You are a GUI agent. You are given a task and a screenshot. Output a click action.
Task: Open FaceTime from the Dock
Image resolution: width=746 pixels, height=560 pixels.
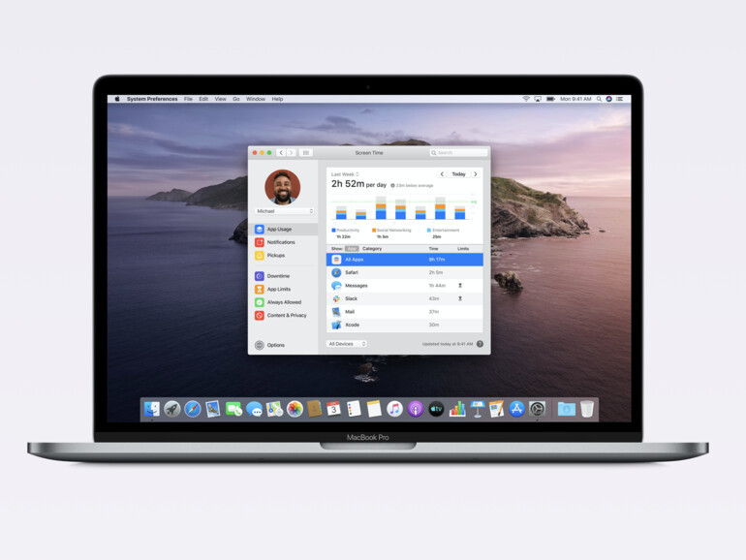coord(233,409)
